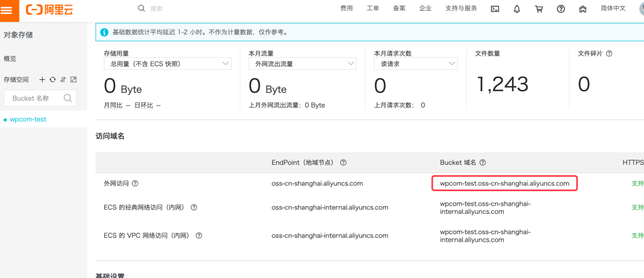Open the 工单 menu item

point(372,9)
